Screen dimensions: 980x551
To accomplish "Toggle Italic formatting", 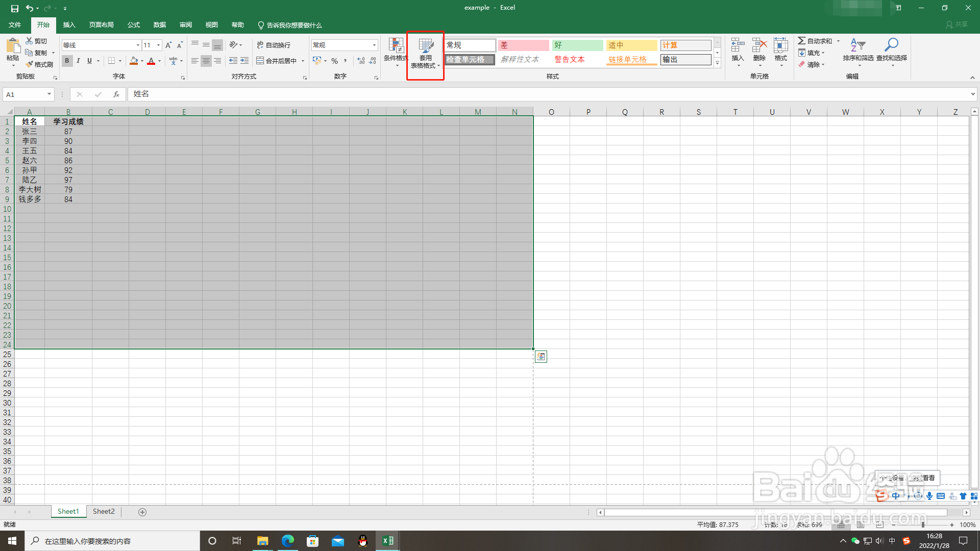I will [x=78, y=61].
